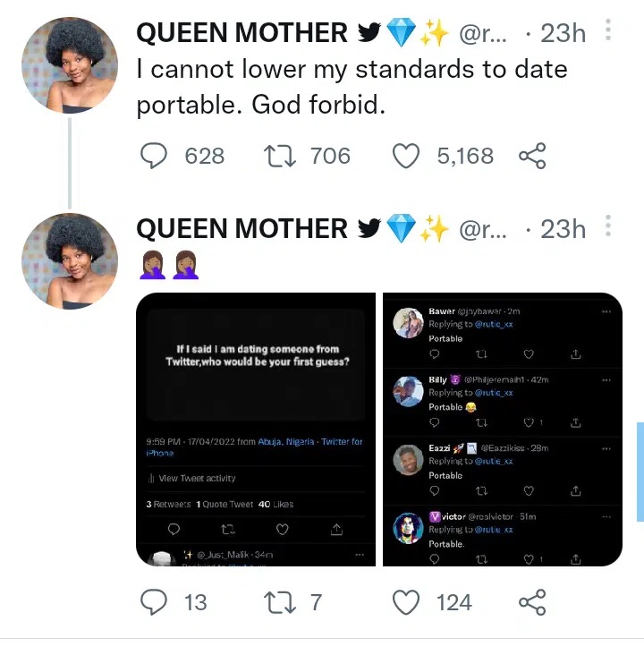The height and width of the screenshot is (655, 644).
Task: Open the tweet text about lowering standards
Action: pyautogui.click(x=352, y=87)
